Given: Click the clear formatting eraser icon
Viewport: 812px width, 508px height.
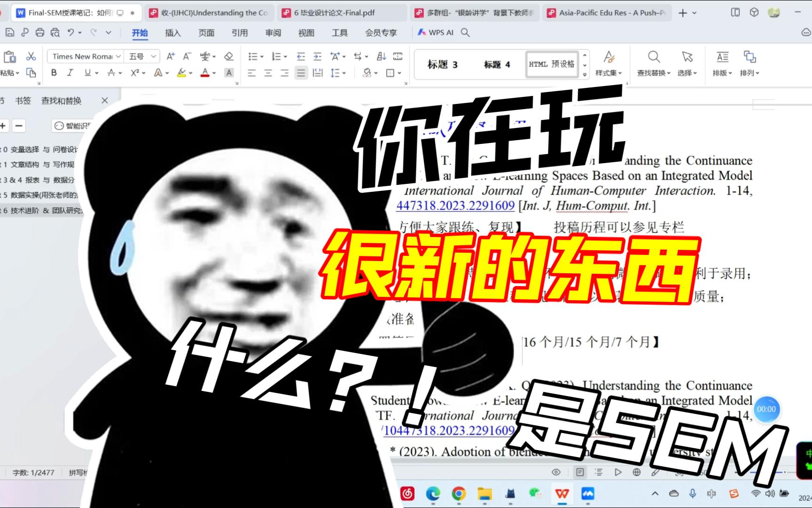Looking at the screenshot, I should (x=229, y=56).
